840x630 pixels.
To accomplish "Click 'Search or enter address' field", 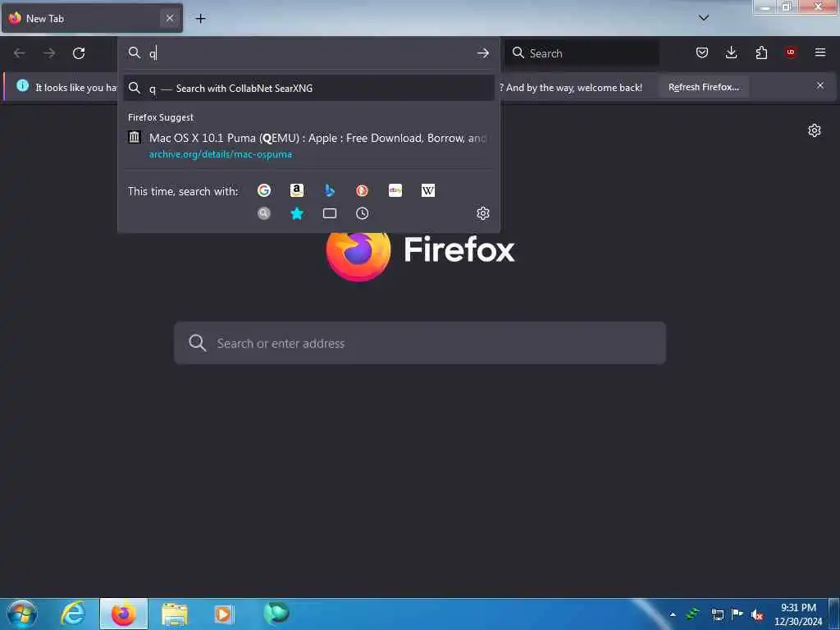I will point(420,343).
